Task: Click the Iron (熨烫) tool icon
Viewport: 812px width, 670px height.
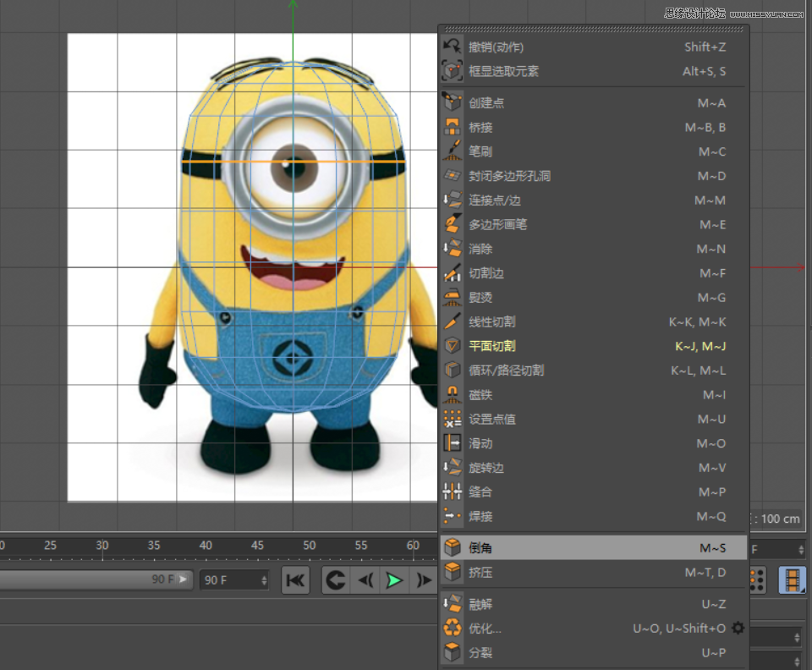Action: [x=453, y=297]
